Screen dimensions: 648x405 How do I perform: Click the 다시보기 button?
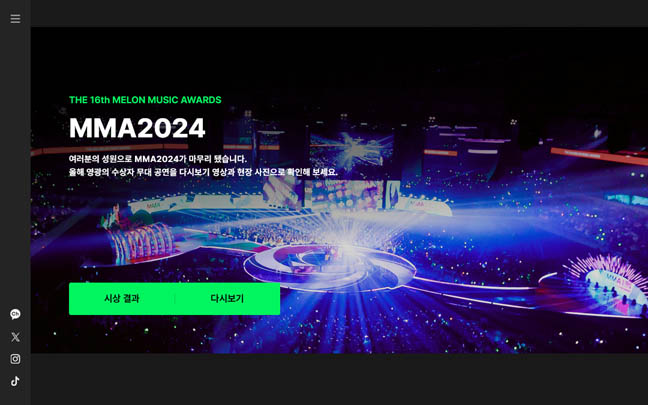227,298
